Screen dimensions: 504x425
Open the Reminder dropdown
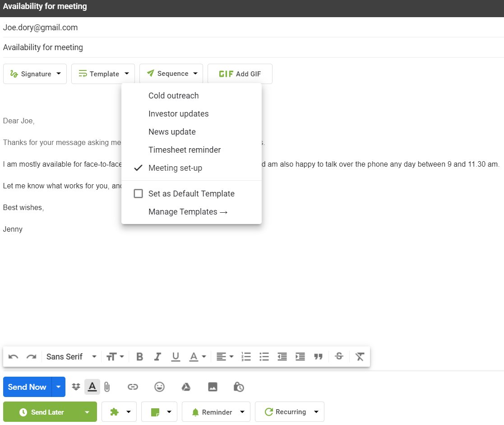(216, 412)
